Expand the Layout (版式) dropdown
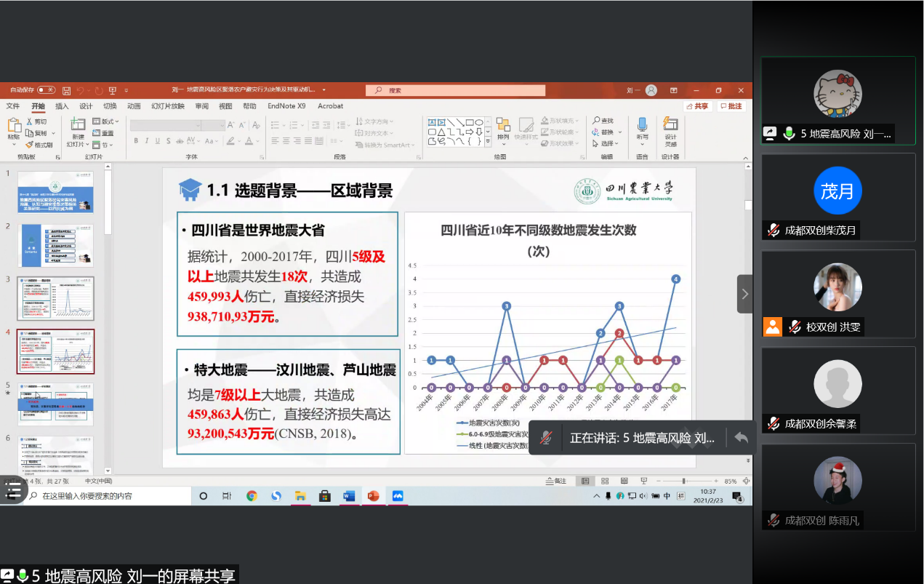The image size is (924, 584). [x=108, y=121]
